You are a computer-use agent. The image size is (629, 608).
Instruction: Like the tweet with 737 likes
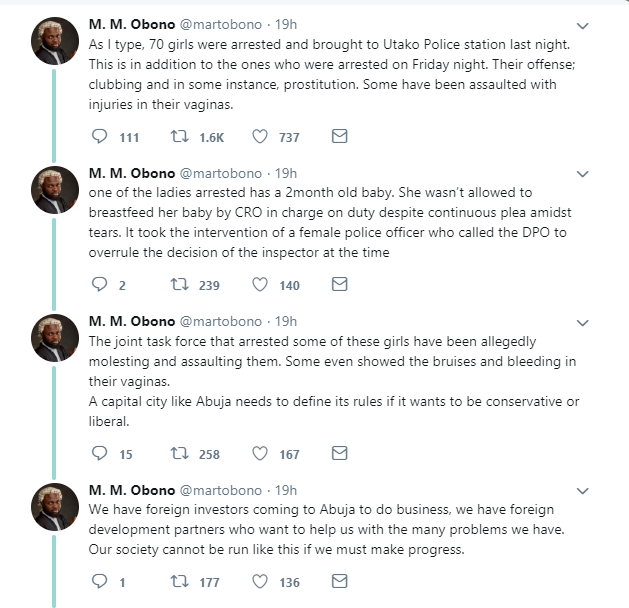[x=260, y=137]
